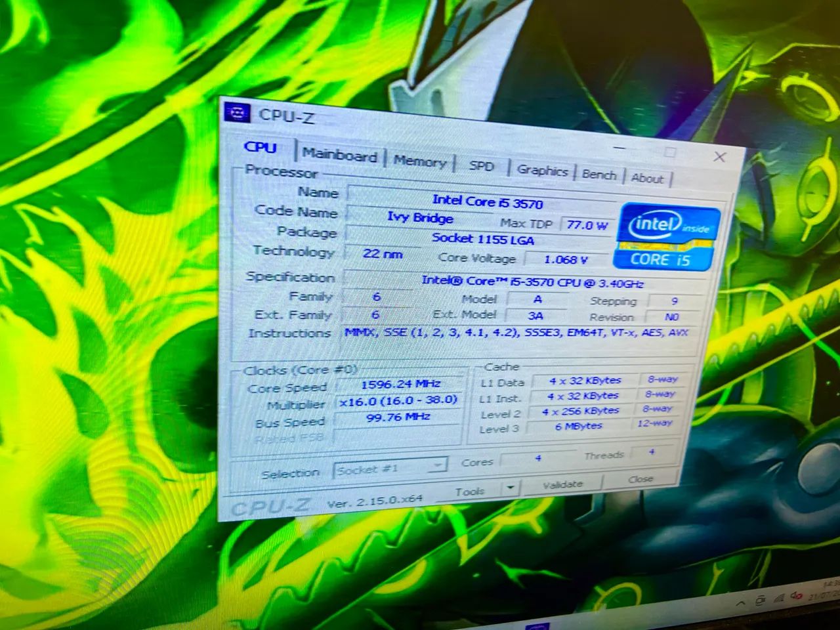Minimize the CPU-Z window
Viewport: 840px width, 630px height.
(x=620, y=149)
